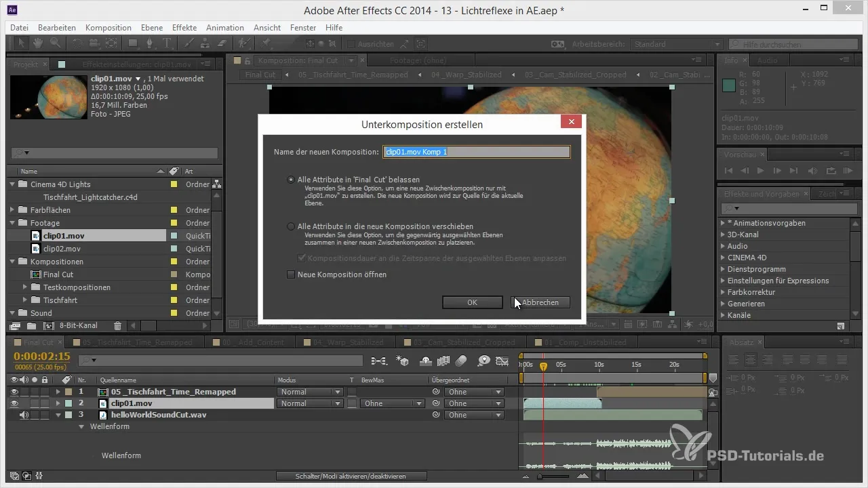Screen dimensions: 868x488
Task: Open the Effekte menu
Action: [x=184, y=28]
